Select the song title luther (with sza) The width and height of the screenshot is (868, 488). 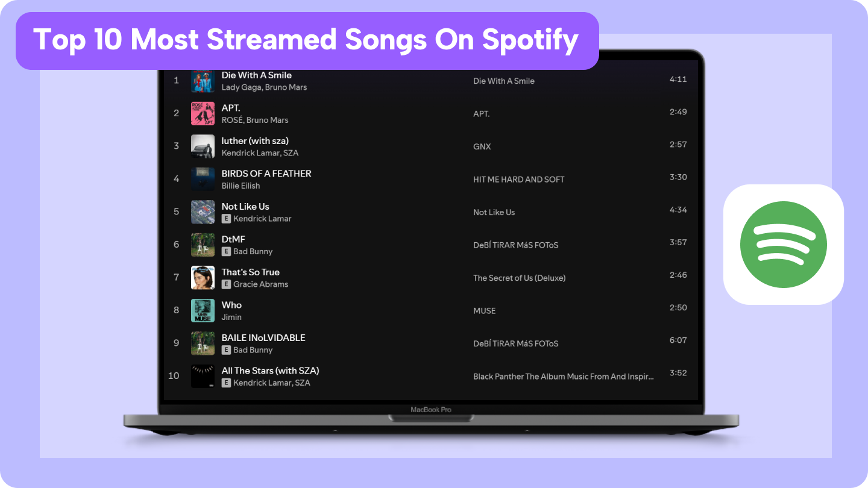tap(255, 140)
